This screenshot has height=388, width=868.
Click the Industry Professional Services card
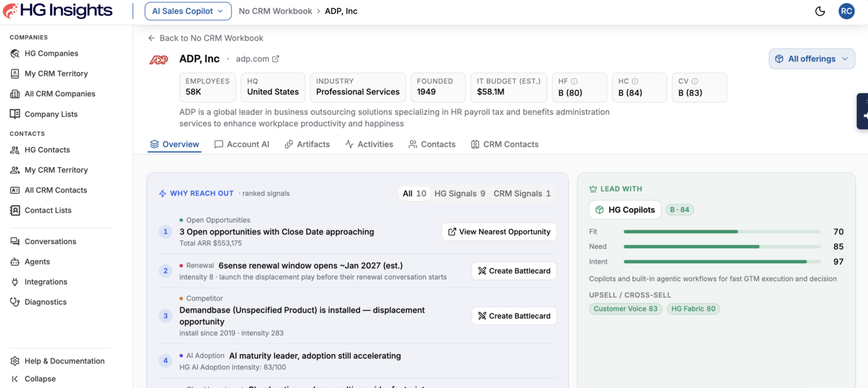click(x=358, y=87)
